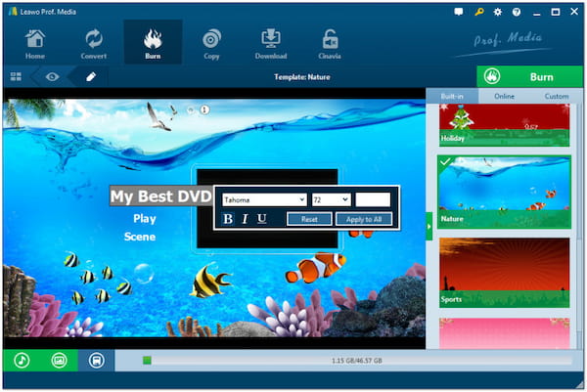Click the background image icon
587x392 pixels.
coord(59,360)
